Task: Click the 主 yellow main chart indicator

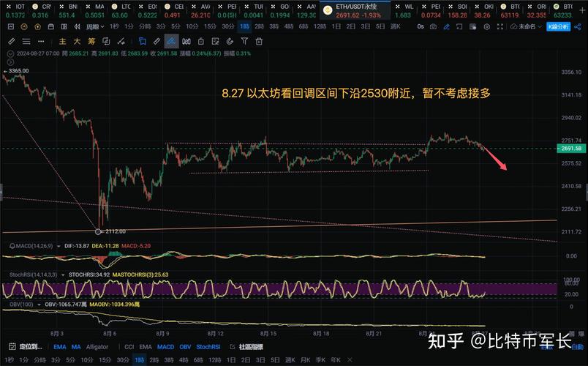Action: 64,42
